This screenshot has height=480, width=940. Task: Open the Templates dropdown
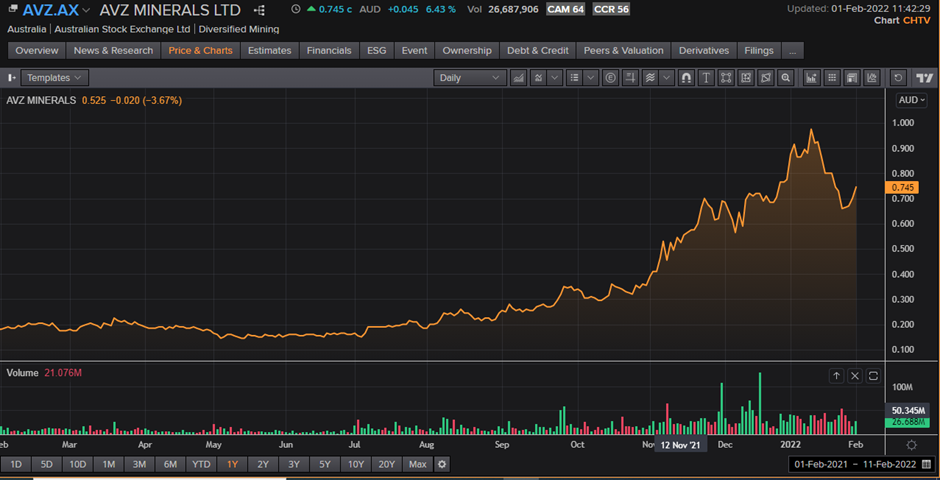pos(55,78)
